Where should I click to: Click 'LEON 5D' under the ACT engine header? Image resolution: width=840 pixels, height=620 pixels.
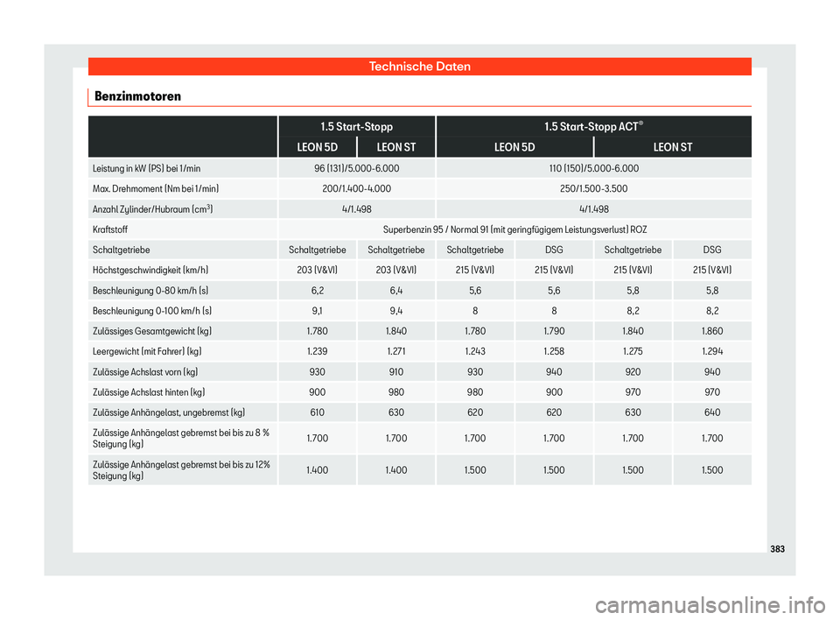tap(514, 147)
